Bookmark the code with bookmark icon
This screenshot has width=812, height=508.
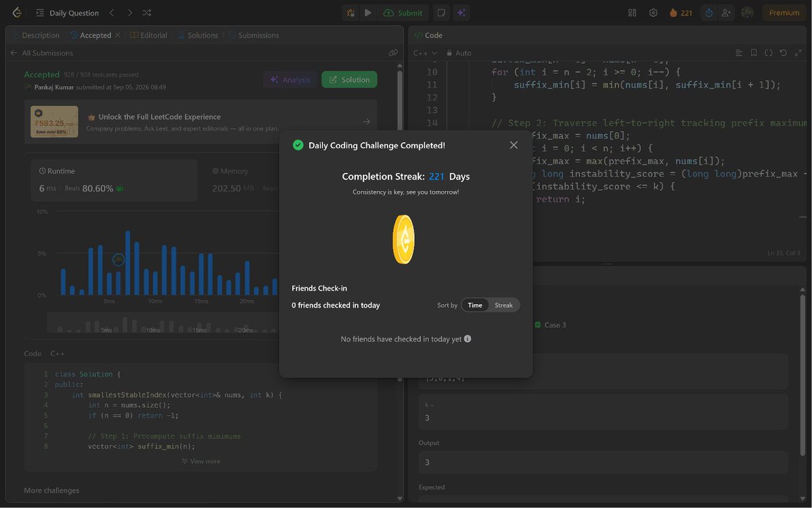pyautogui.click(x=754, y=53)
